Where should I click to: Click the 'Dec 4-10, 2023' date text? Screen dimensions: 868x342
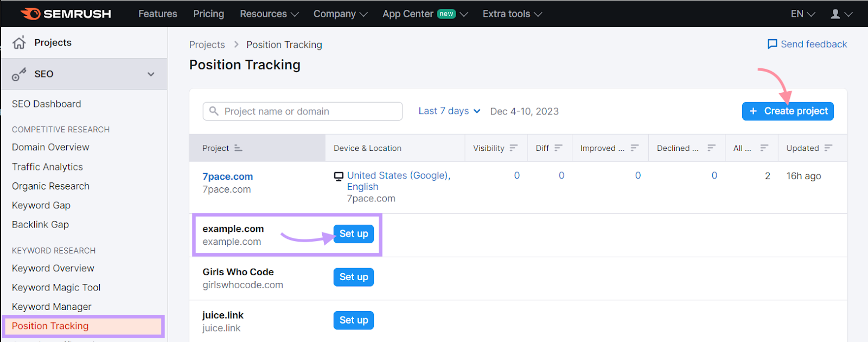coord(524,111)
